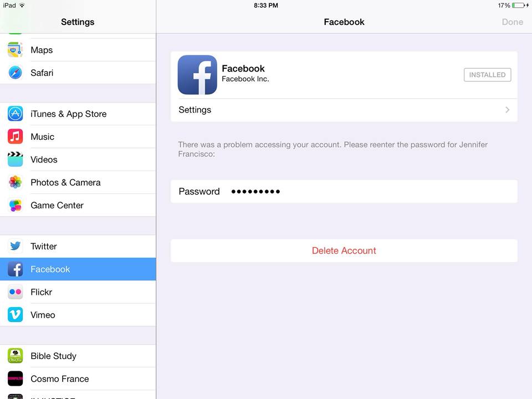Screen dimensions: 532x399
Task: Click the large Facebook app logo
Action: click(197, 75)
